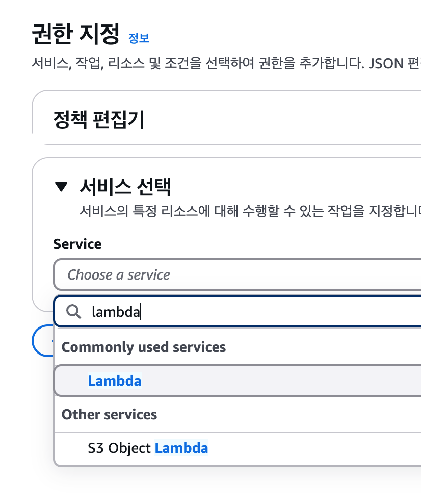
Task: Open the 정보 link beside 권한 지정
Action: pos(139,38)
